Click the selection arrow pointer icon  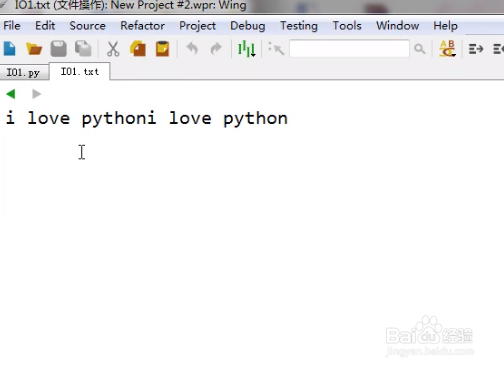click(276, 49)
